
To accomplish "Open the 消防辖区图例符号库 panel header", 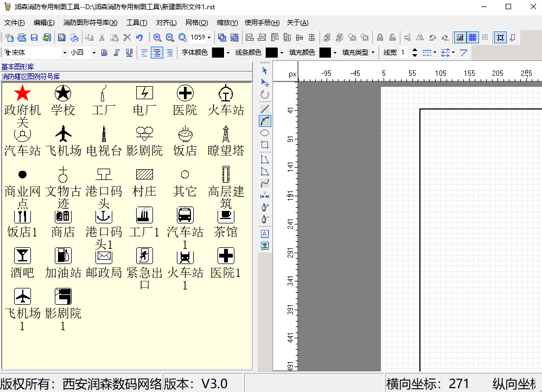I will [x=30, y=76].
